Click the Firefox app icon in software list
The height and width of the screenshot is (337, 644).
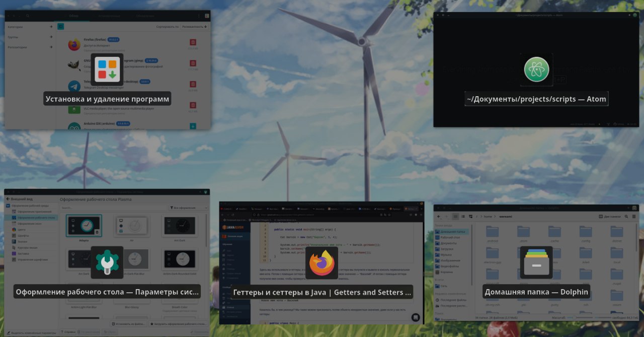[74, 45]
